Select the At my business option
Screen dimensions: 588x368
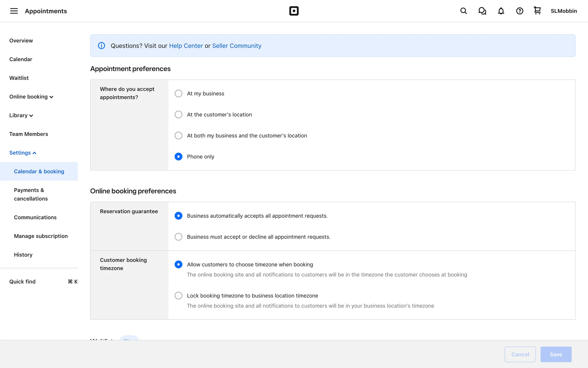[x=178, y=94]
